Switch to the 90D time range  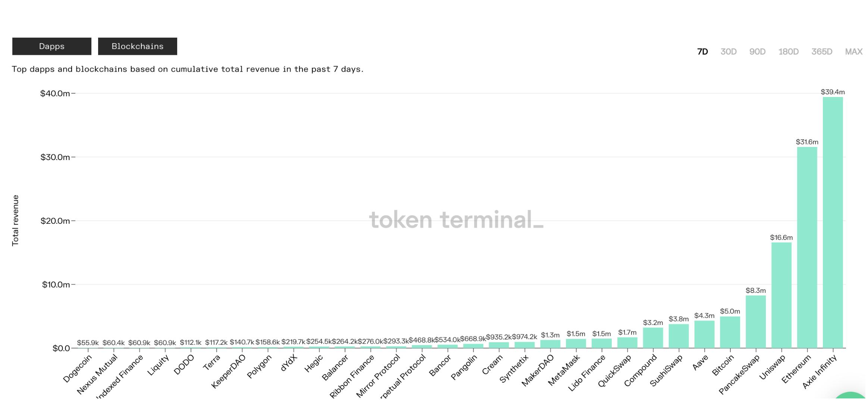(757, 51)
